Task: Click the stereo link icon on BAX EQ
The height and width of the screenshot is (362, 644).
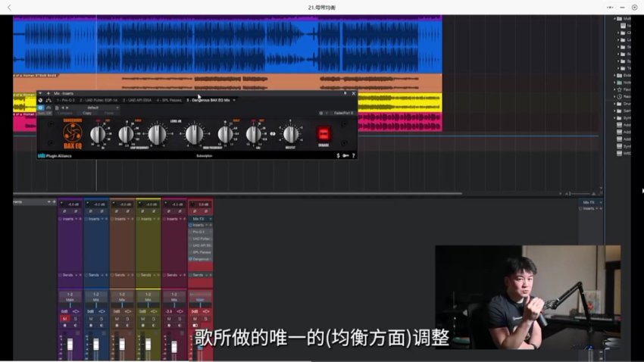Action: pos(271,135)
